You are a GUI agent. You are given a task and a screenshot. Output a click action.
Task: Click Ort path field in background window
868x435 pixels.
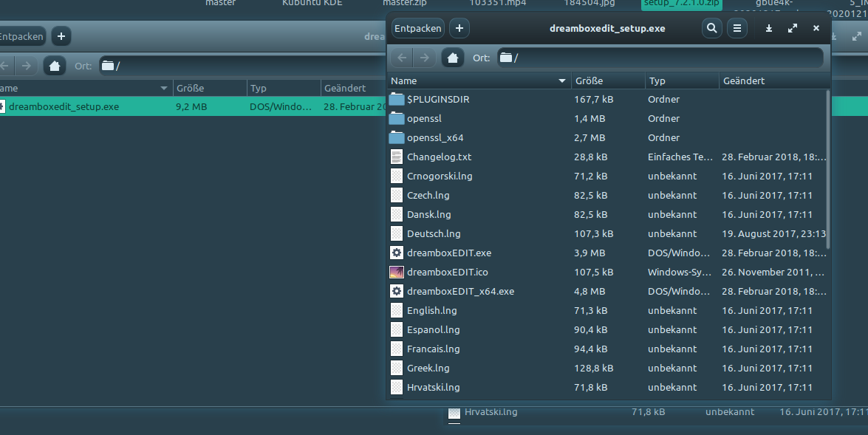point(242,66)
